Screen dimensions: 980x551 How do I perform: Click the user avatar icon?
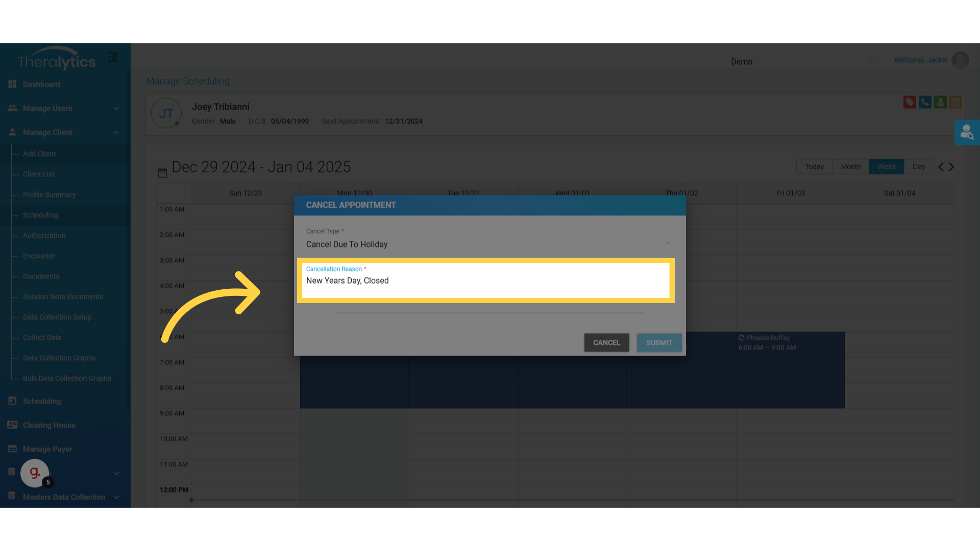click(960, 60)
